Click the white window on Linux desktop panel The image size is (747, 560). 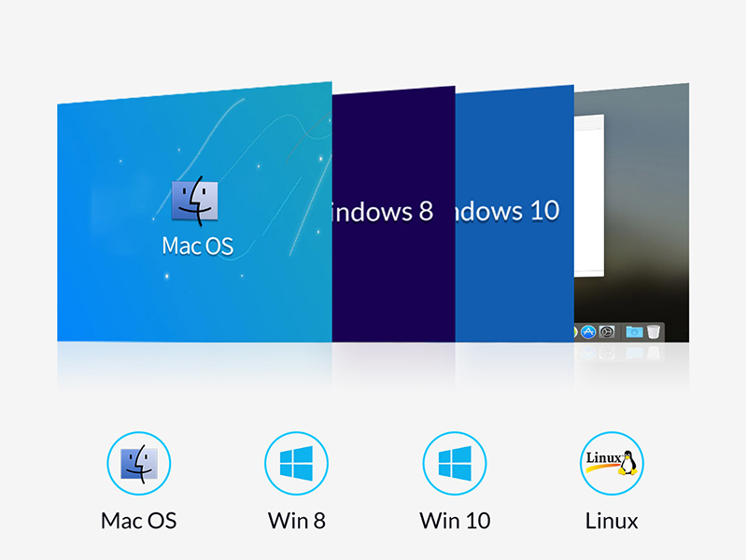tap(589, 195)
